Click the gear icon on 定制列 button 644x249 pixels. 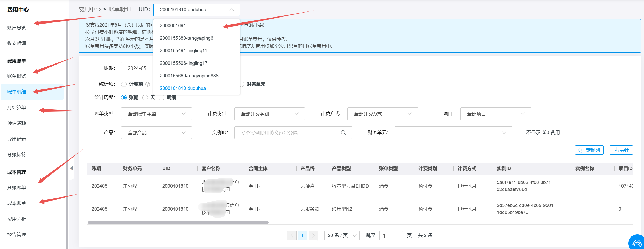click(581, 150)
